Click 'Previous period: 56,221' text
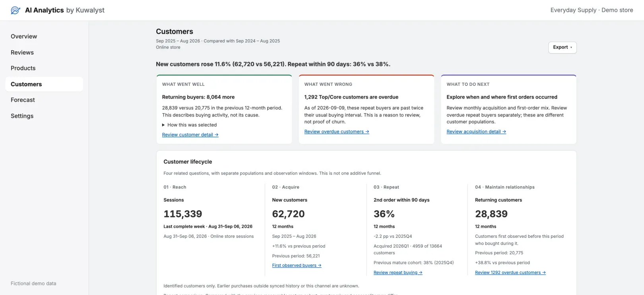Screen dimensions: 644x295 (296, 256)
